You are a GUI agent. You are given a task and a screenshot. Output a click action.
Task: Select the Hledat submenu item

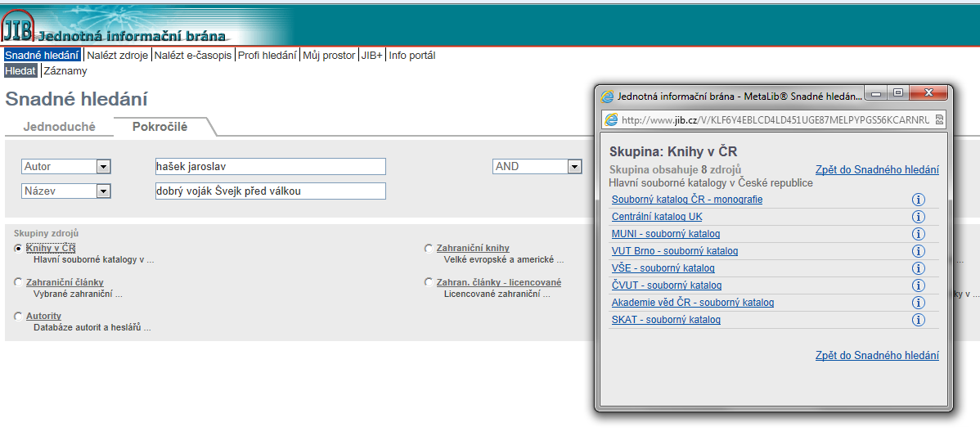point(20,70)
